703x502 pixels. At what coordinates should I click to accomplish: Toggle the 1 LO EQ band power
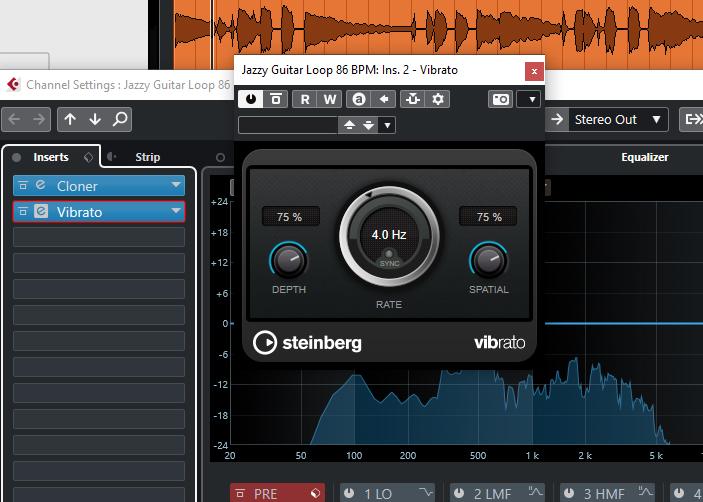(x=349, y=493)
